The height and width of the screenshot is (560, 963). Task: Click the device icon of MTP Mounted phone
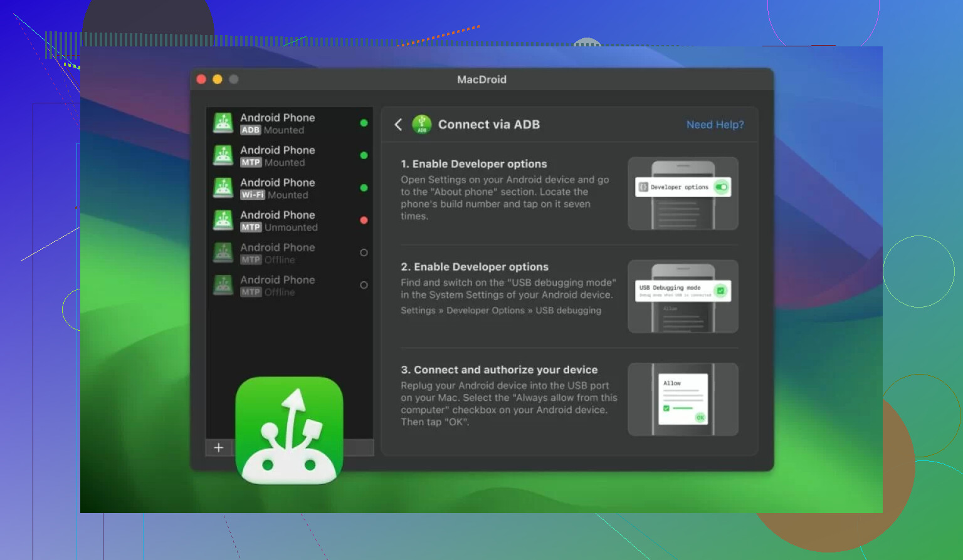point(223,155)
